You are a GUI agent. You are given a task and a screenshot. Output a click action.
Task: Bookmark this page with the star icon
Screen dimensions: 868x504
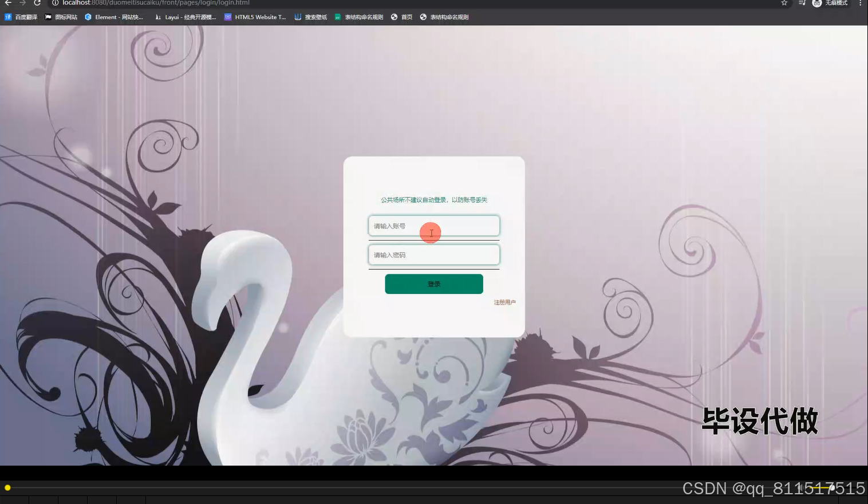tap(784, 3)
